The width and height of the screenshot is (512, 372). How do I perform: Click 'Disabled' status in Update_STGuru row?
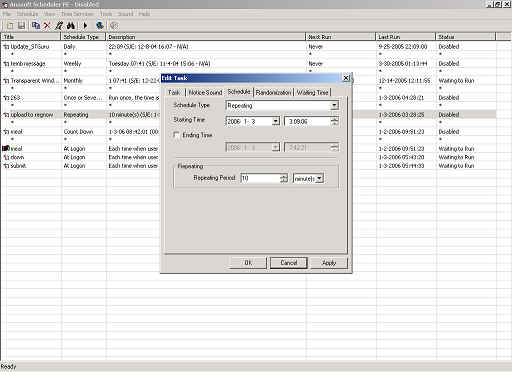(x=449, y=47)
